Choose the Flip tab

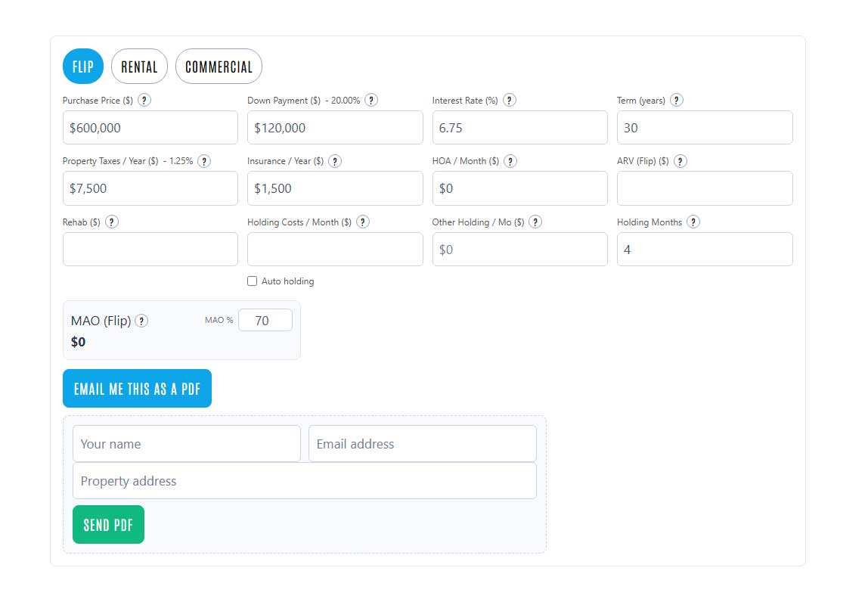click(83, 67)
